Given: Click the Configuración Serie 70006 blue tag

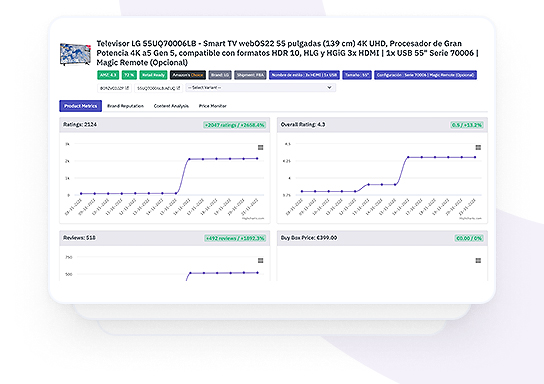Looking at the screenshot, I should (x=425, y=75).
